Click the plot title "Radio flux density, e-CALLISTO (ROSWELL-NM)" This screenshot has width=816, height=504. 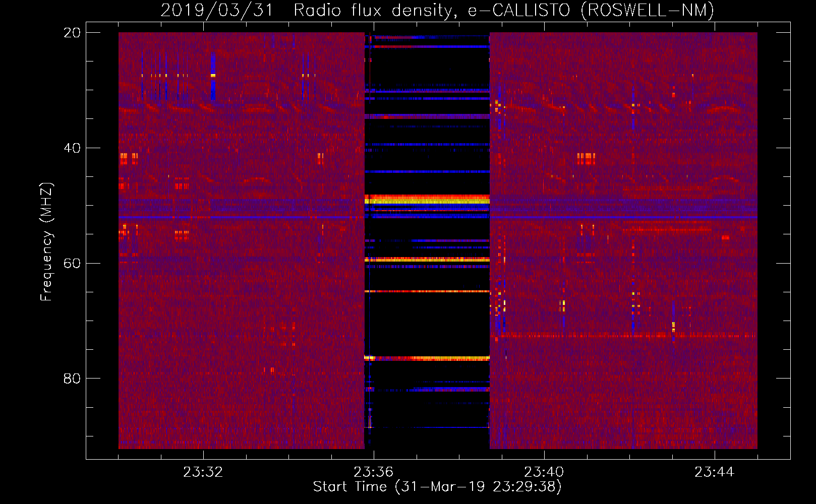[x=504, y=10]
